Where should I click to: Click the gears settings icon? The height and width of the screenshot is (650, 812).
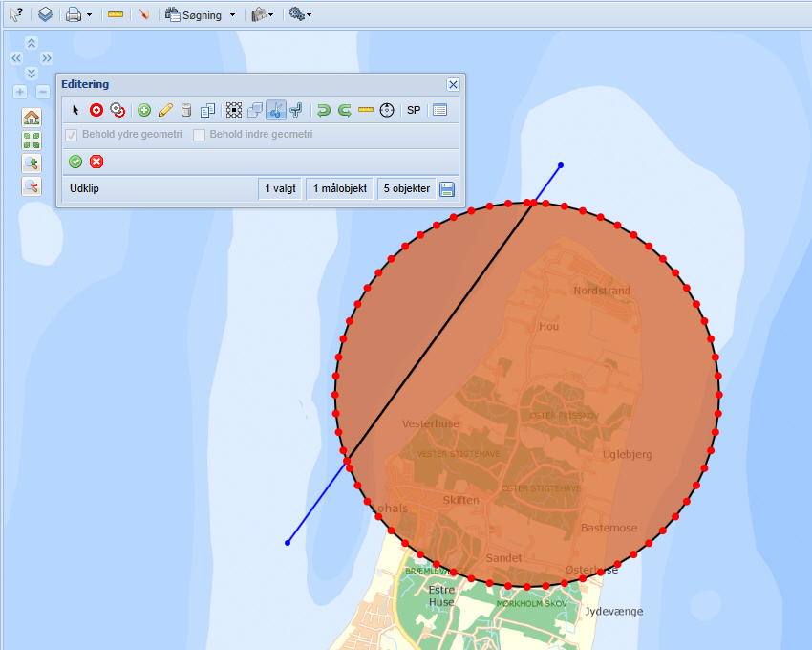[x=297, y=14]
